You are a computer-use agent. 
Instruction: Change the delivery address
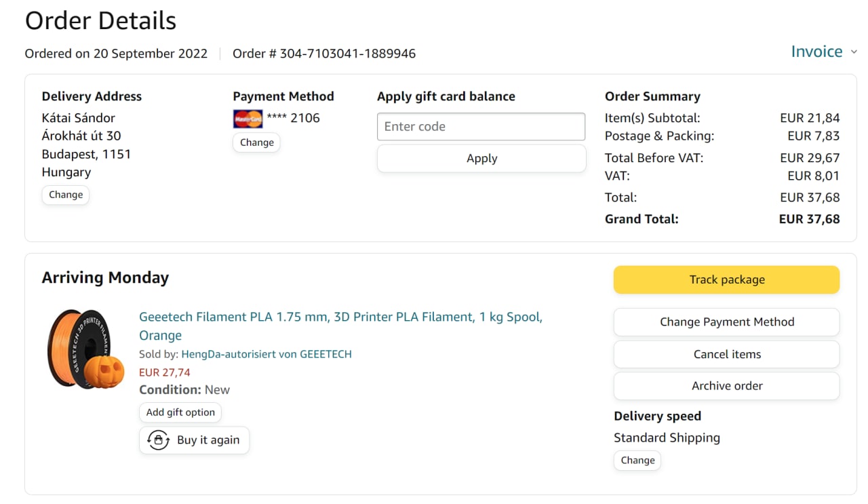click(x=66, y=195)
